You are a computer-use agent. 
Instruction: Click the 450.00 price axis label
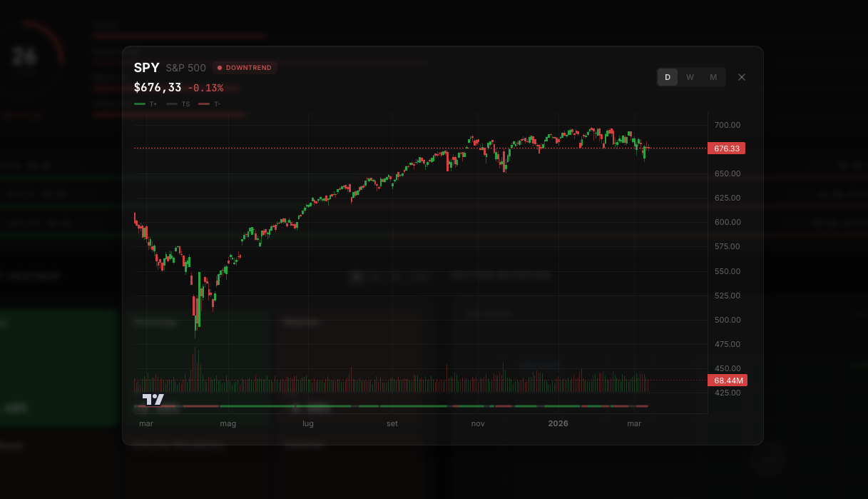click(x=727, y=368)
